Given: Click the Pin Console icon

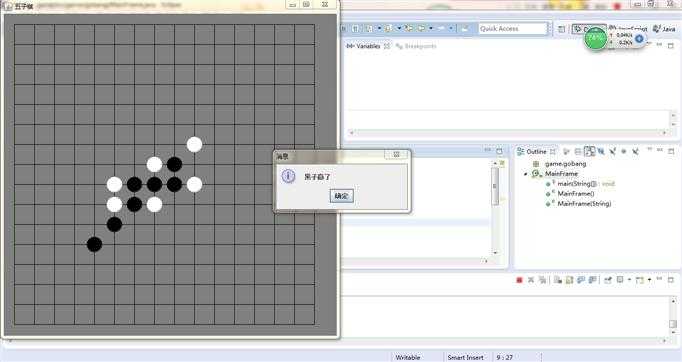Looking at the screenshot, I should point(608,280).
